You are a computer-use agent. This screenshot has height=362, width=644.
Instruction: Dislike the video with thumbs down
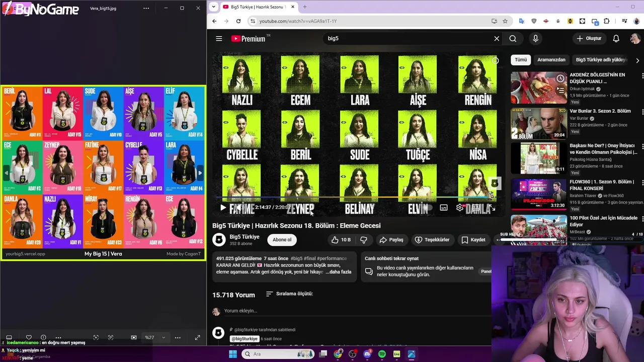[x=364, y=240]
